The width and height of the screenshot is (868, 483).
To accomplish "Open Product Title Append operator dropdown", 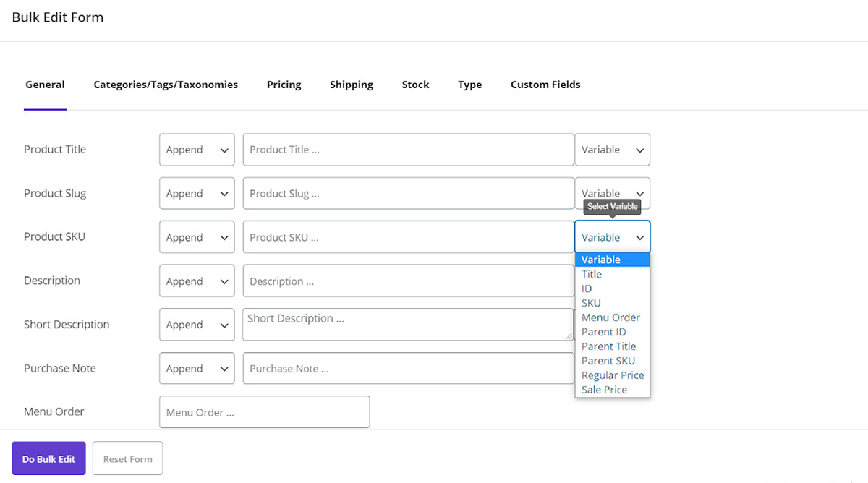I will click(x=197, y=150).
